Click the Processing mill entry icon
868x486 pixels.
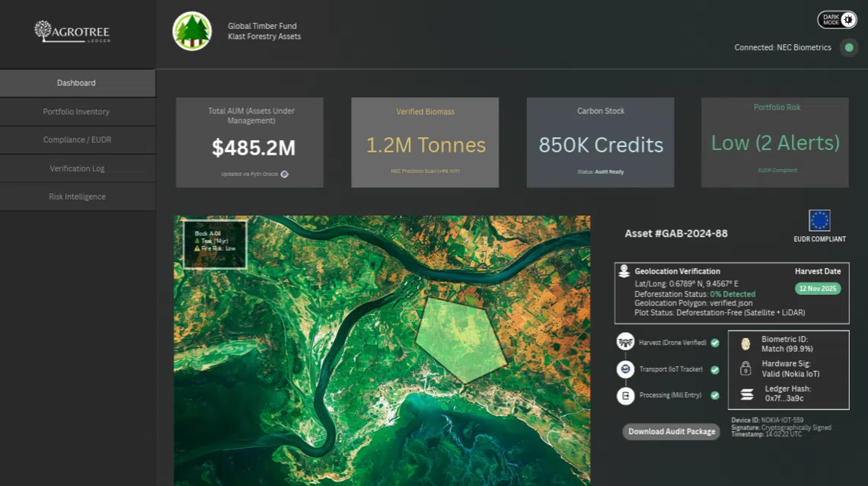pyautogui.click(x=625, y=396)
